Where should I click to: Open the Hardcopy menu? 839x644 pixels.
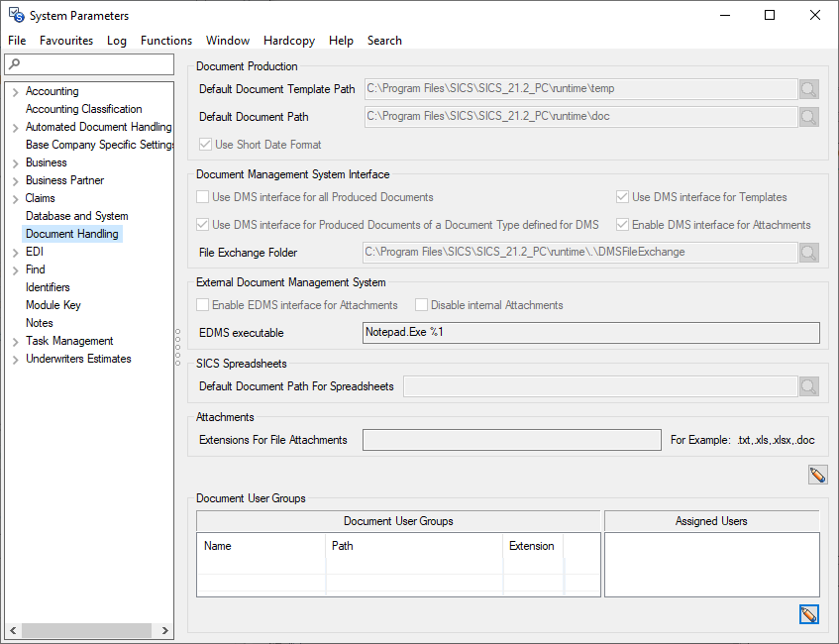coord(289,41)
